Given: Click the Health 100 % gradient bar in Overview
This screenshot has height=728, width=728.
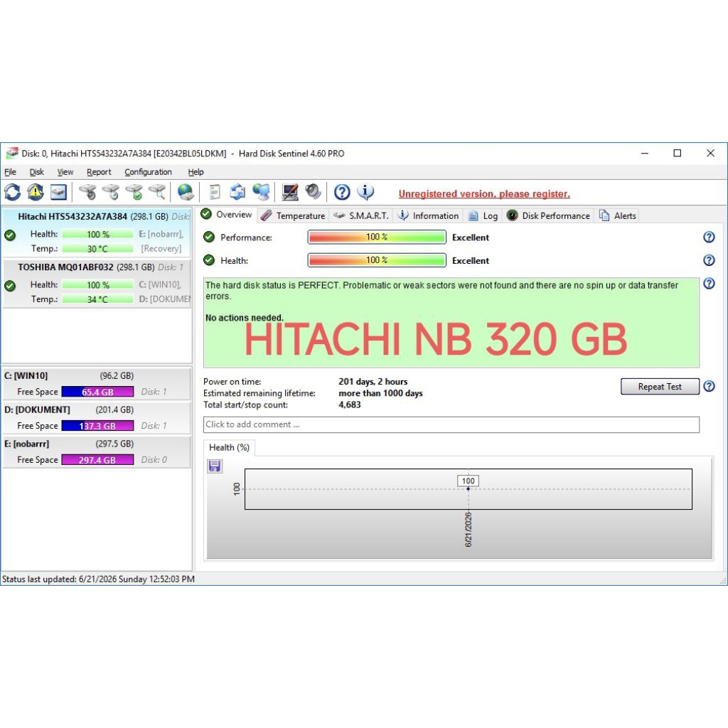Looking at the screenshot, I should tap(377, 260).
